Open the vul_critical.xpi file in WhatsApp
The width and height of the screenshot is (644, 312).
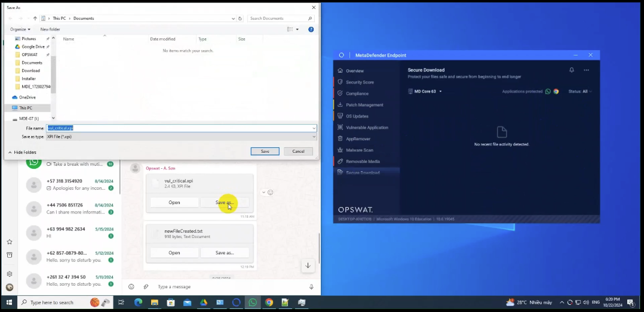[x=174, y=203]
